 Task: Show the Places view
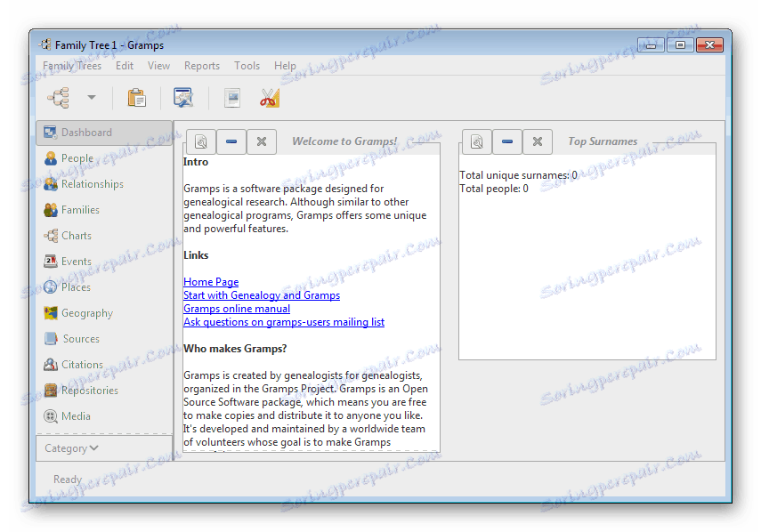67,287
